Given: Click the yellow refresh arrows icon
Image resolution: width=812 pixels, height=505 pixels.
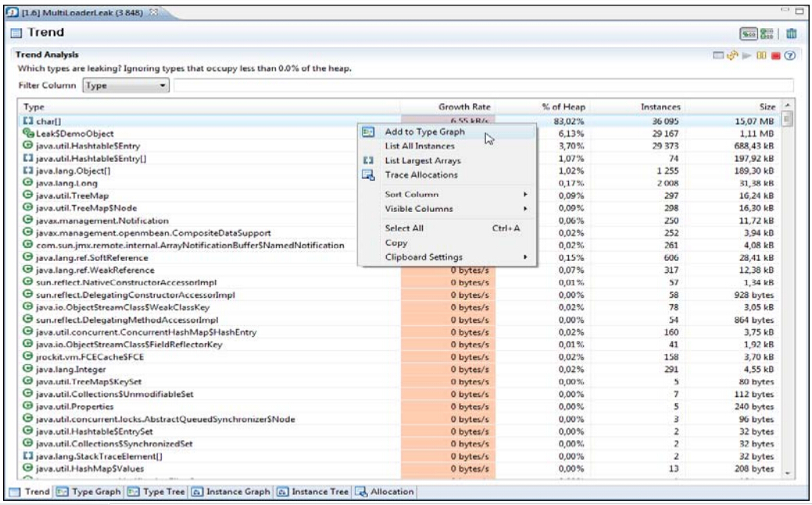Looking at the screenshot, I should tap(732, 56).
